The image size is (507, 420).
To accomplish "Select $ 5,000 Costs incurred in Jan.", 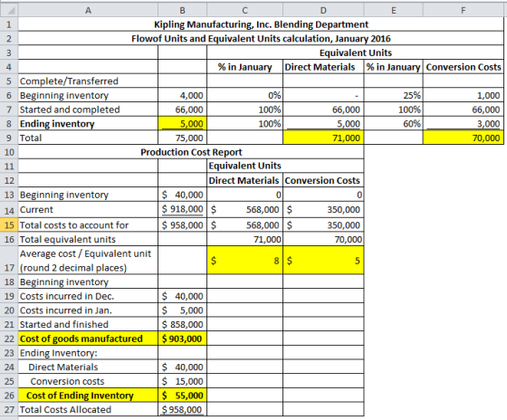I will 182,310.
